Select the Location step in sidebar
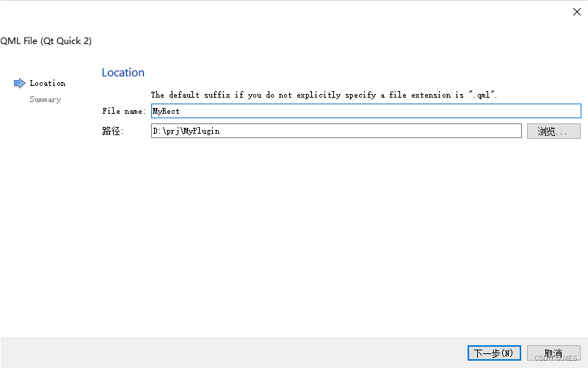This screenshot has height=368, width=588. pyautogui.click(x=48, y=83)
